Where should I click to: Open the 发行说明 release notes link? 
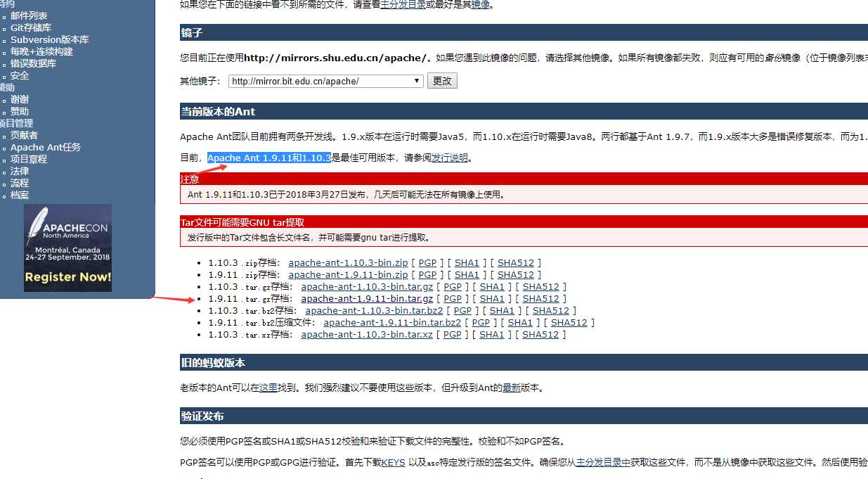(x=449, y=158)
